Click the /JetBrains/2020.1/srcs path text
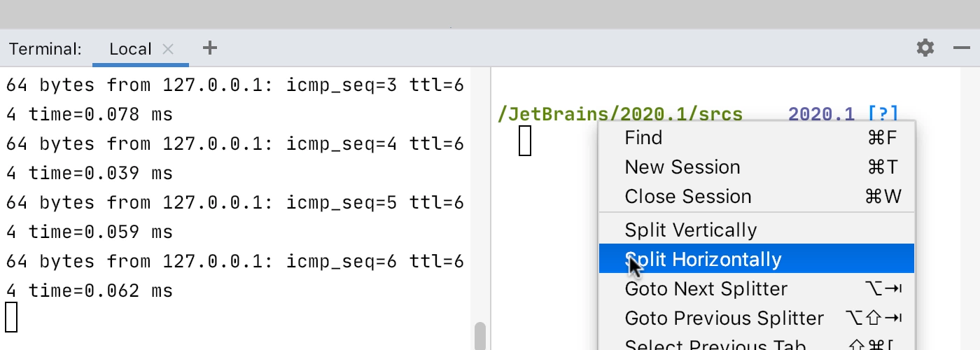980x350 pixels. [x=620, y=114]
